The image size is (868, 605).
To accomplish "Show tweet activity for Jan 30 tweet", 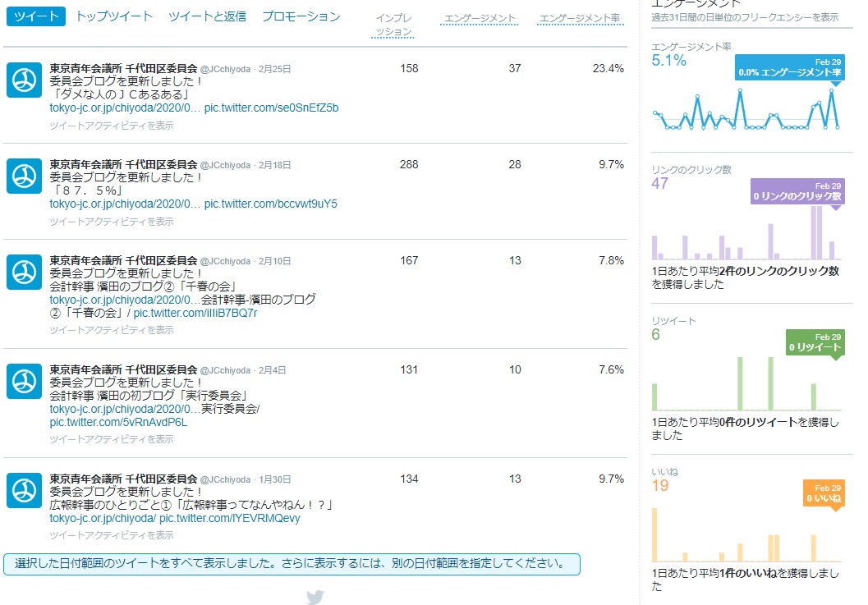I will pyautogui.click(x=112, y=534).
